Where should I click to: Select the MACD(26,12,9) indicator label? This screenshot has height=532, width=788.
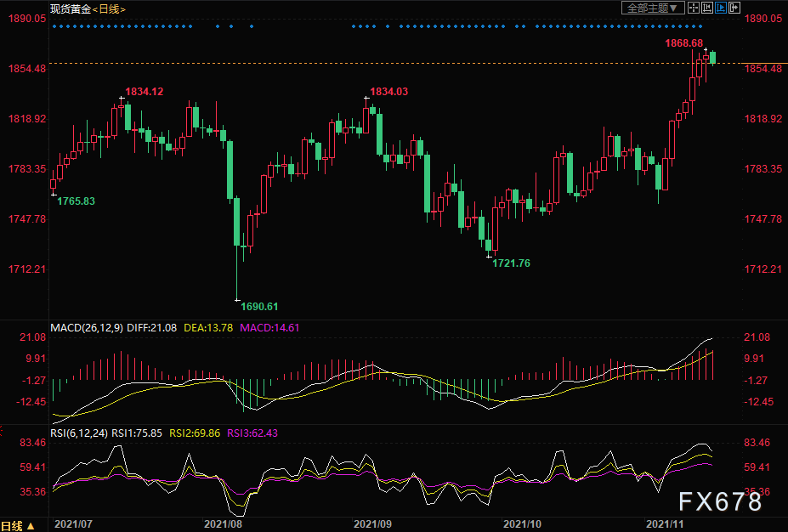87,328
